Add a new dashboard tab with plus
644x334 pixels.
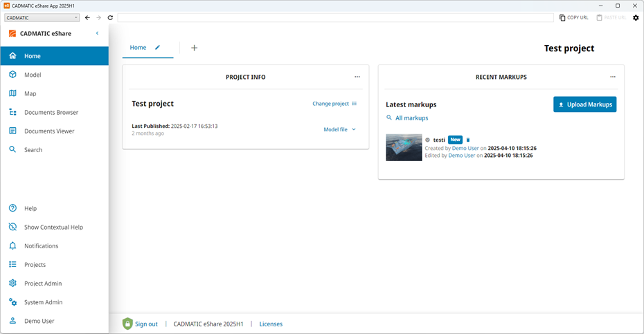(195, 48)
